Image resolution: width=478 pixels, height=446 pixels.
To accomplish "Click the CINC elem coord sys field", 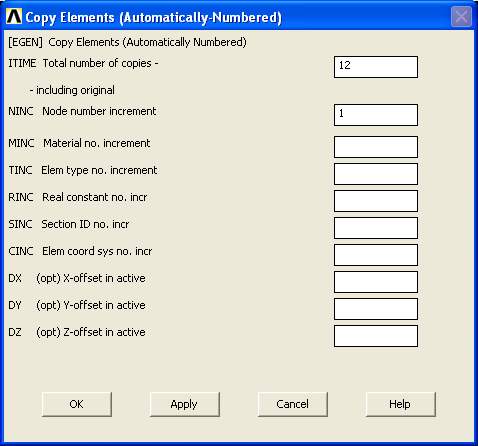I will click(x=376, y=255).
